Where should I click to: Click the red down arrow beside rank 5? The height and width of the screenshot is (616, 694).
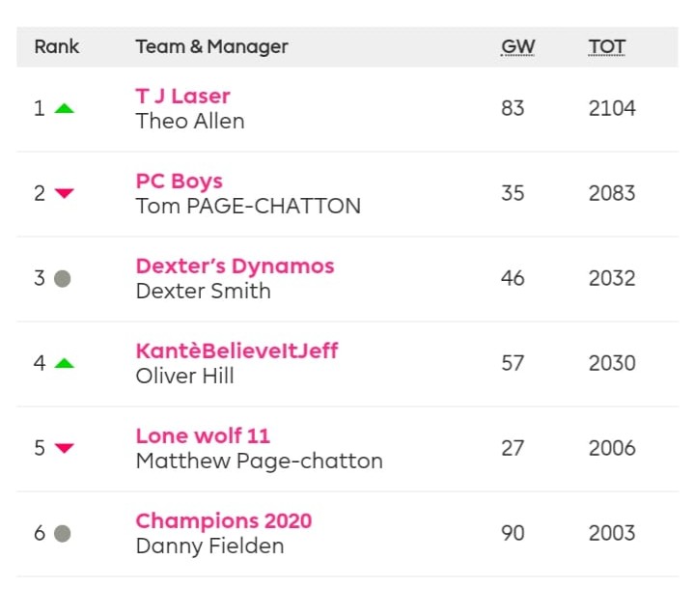pyautogui.click(x=64, y=448)
